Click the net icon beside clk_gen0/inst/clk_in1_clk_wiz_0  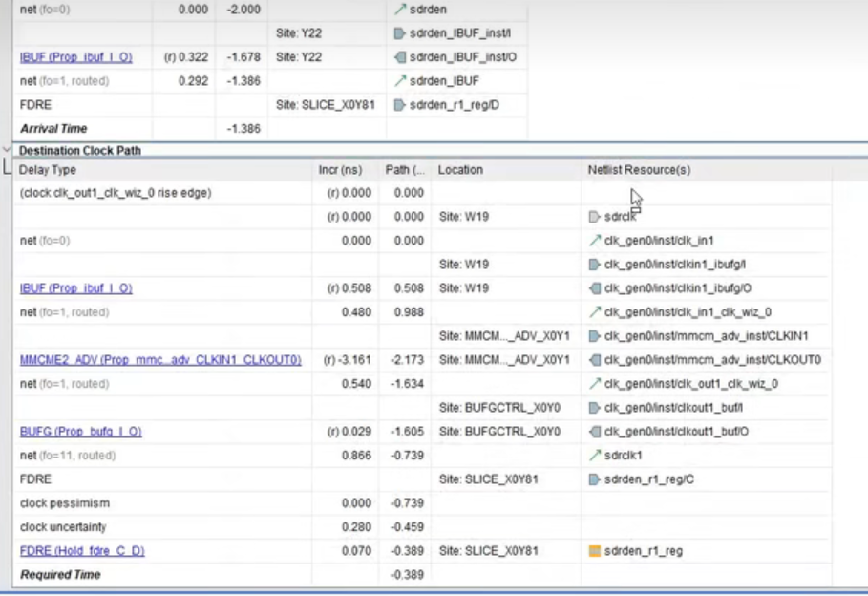tap(595, 311)
